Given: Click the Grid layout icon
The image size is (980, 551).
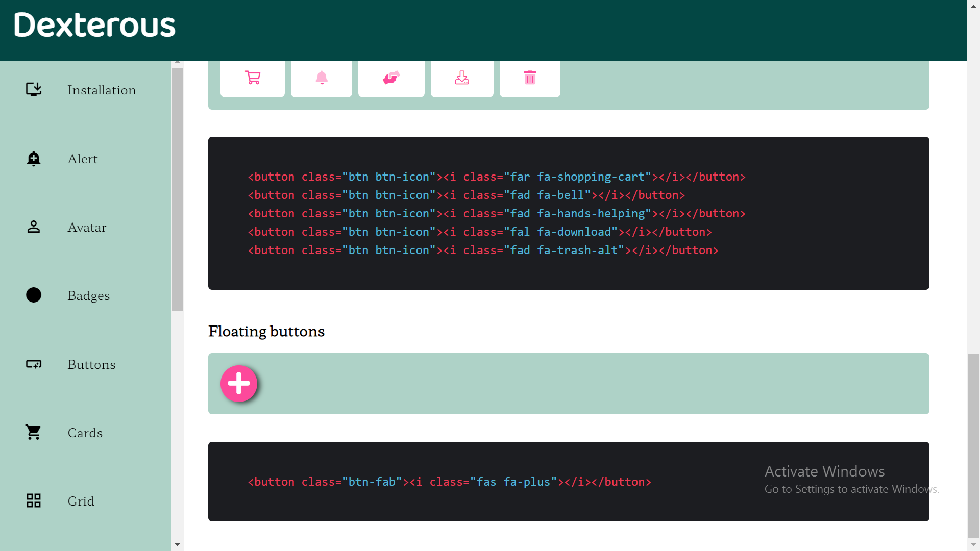Looking at the screenshot, I should 33,500.
